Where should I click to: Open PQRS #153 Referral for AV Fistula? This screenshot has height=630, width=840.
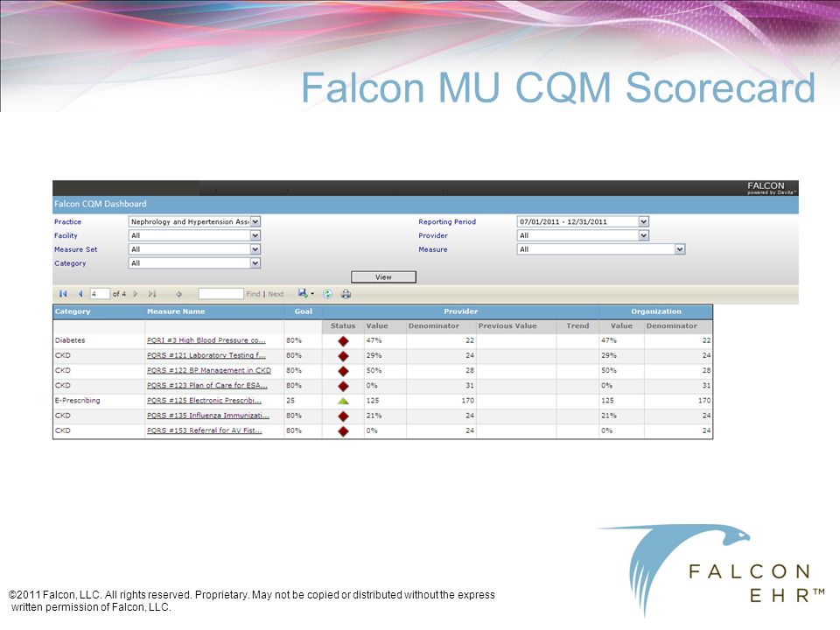205,430
